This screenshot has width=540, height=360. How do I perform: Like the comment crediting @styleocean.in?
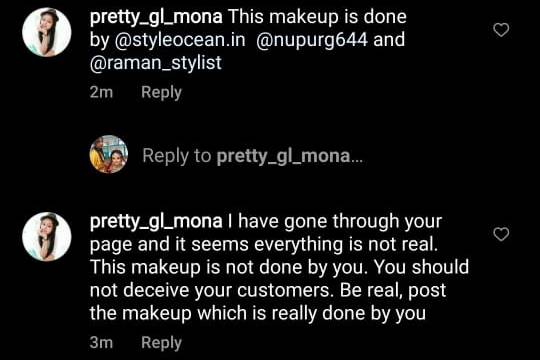tap(501, 30)
